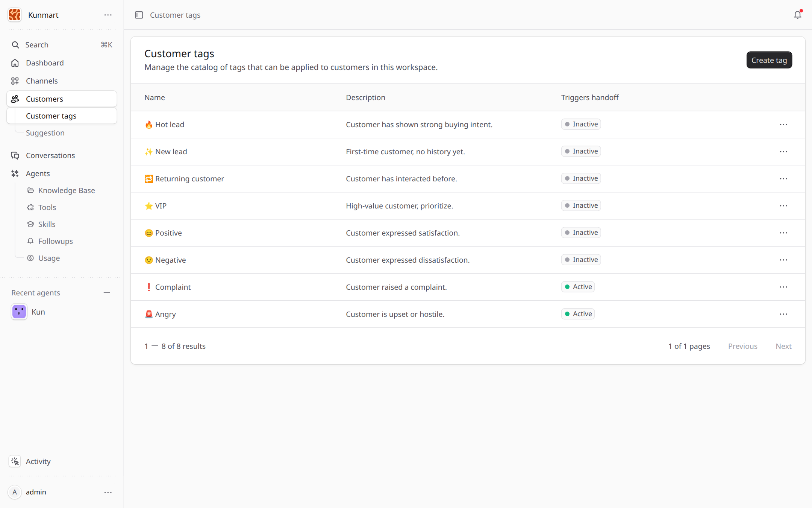Open Knowledge Base folder icon
Viewport: 812px width, 508px height.
30,190
